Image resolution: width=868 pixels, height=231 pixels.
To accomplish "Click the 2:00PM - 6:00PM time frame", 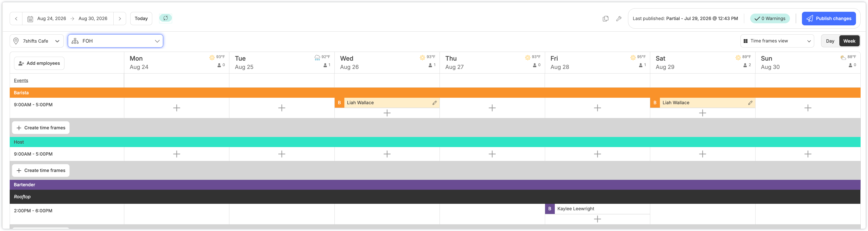I will pos(33,211).
